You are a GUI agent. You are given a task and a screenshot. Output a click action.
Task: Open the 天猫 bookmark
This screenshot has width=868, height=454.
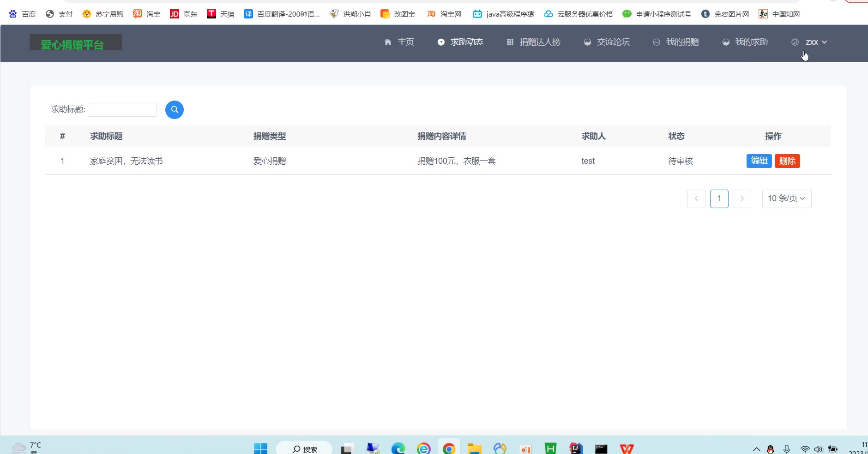(221, 14)
